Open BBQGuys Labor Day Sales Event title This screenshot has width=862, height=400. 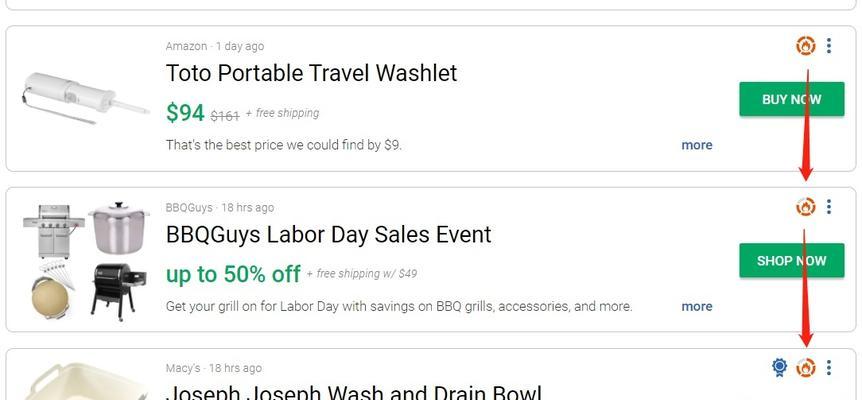(328, 235)
